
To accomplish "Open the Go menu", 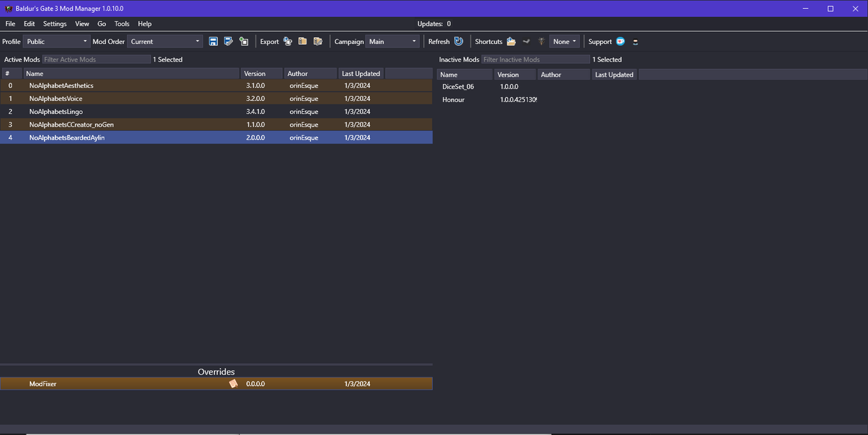I will pos(102,24).
